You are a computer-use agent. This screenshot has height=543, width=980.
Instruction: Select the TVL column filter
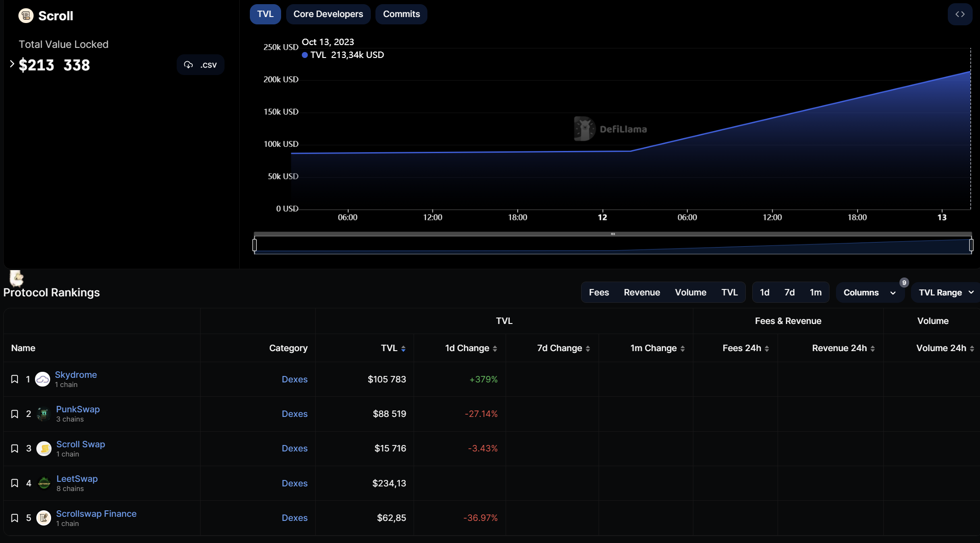point(729,293)
